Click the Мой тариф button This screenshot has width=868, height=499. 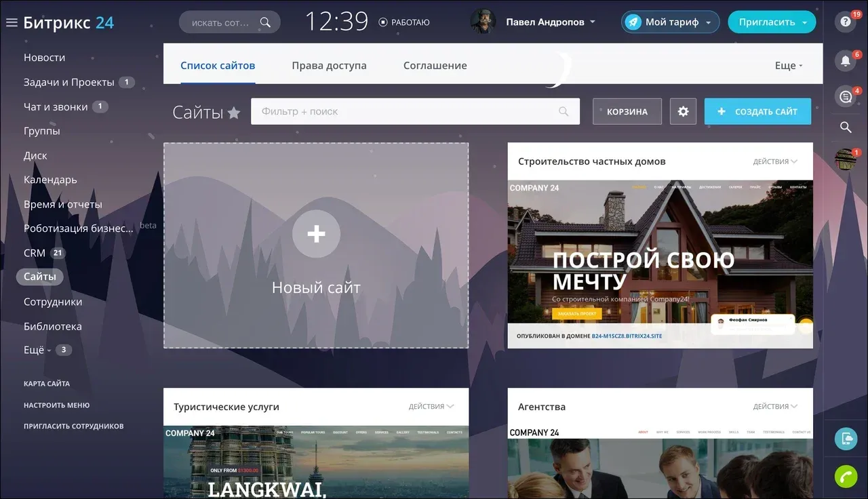671,22
